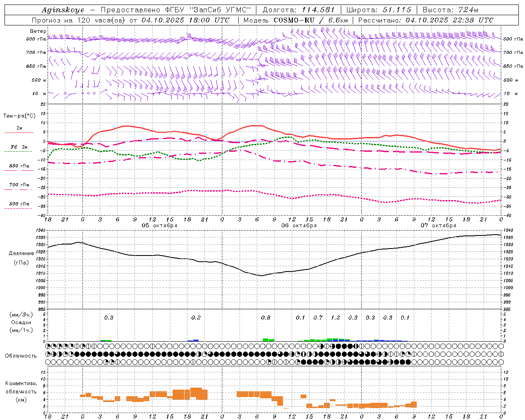Click the "(мм/3ч.)" precipitation unit label
525x420 pixels.
tap(21, 315)
